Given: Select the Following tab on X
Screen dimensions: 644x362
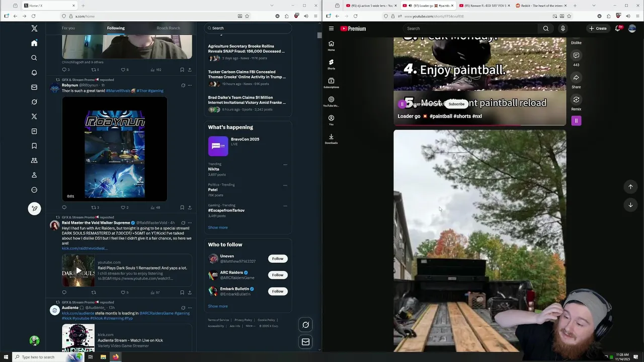Looking at the screenshot, I should tap(116, 28).
